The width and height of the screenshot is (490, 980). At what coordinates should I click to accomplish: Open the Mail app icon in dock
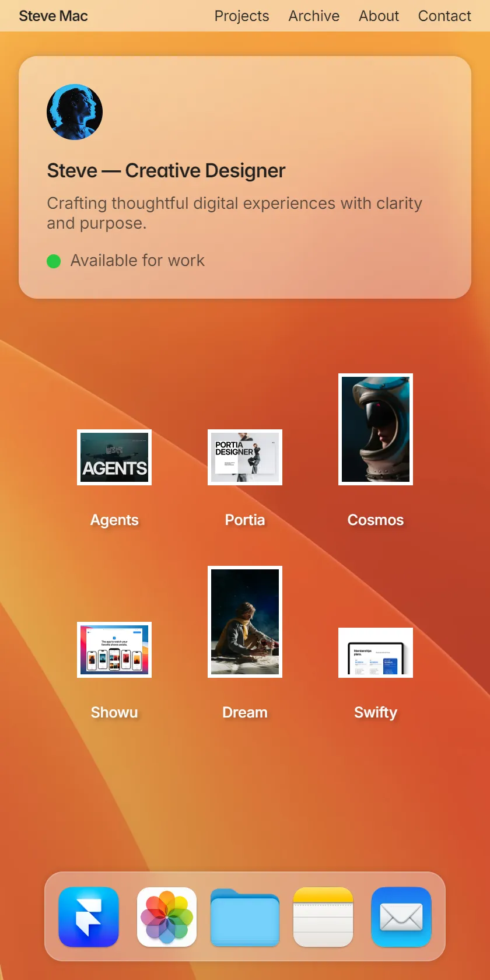click(401, 917)
